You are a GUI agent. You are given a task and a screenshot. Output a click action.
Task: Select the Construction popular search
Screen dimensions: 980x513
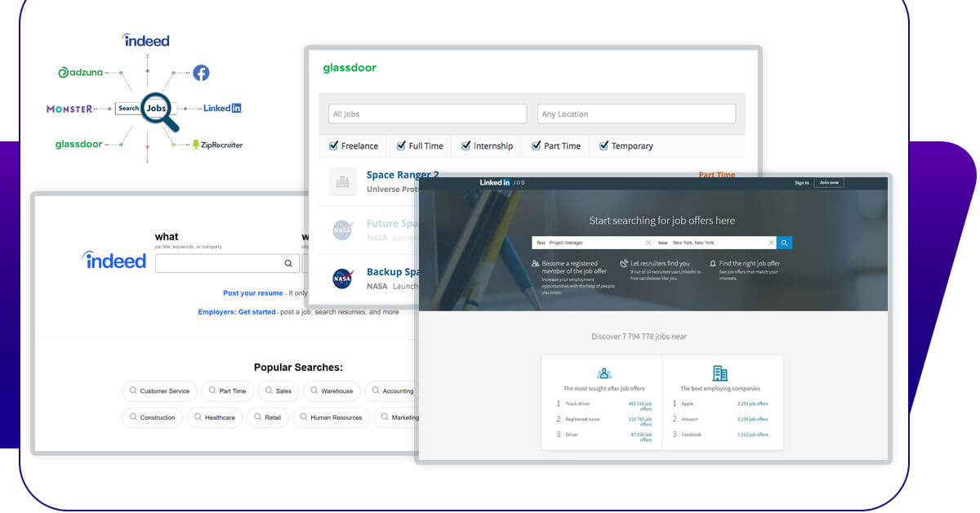153,417
